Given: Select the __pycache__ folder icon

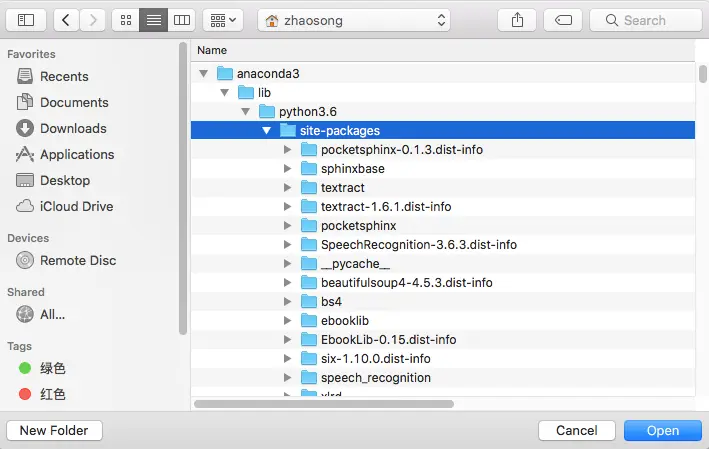Looking at the screenshot, I should click(309, 263).
